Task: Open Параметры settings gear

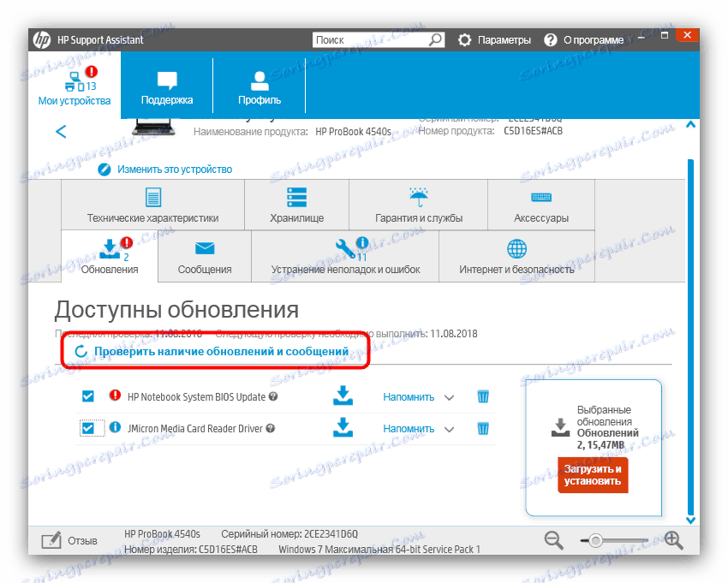Action: coord(463,39)
